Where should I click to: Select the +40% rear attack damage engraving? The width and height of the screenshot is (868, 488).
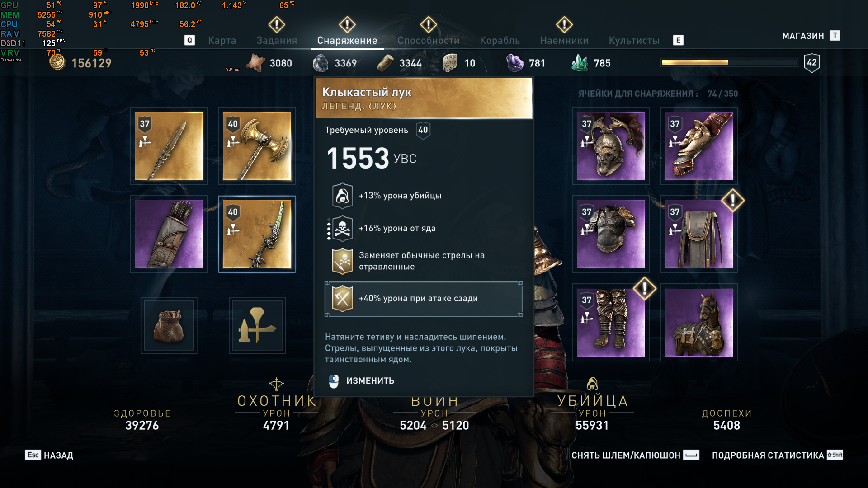[x=424, y=299]
